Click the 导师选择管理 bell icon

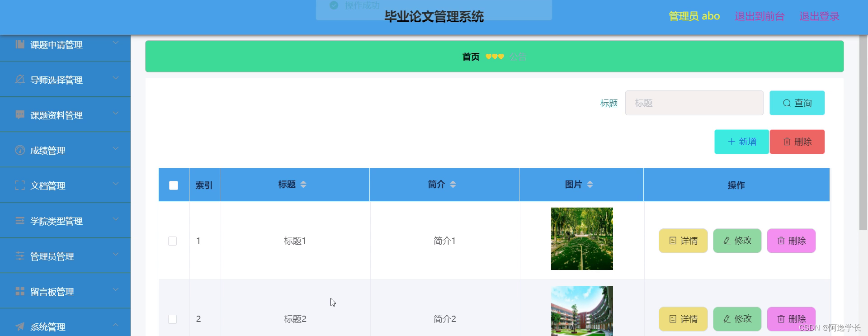(x=20, y=79)
